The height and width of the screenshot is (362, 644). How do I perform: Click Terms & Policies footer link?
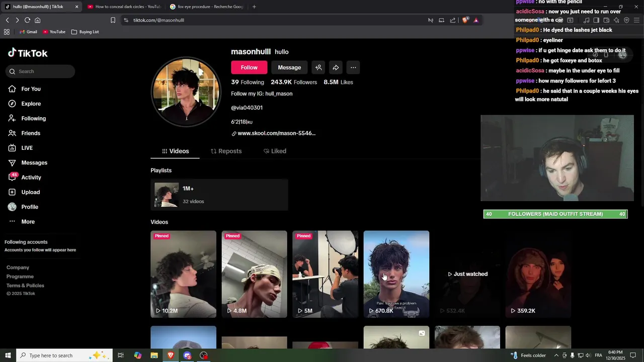click(25, 286)
